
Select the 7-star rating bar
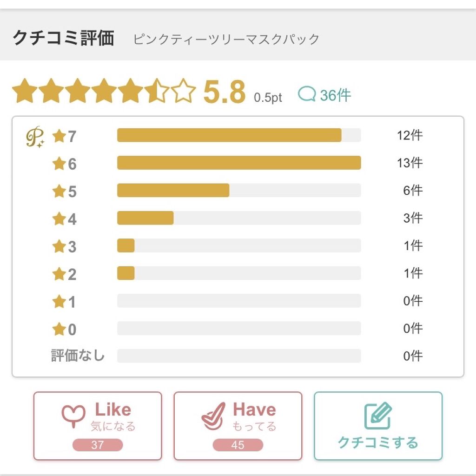point(239,135)
